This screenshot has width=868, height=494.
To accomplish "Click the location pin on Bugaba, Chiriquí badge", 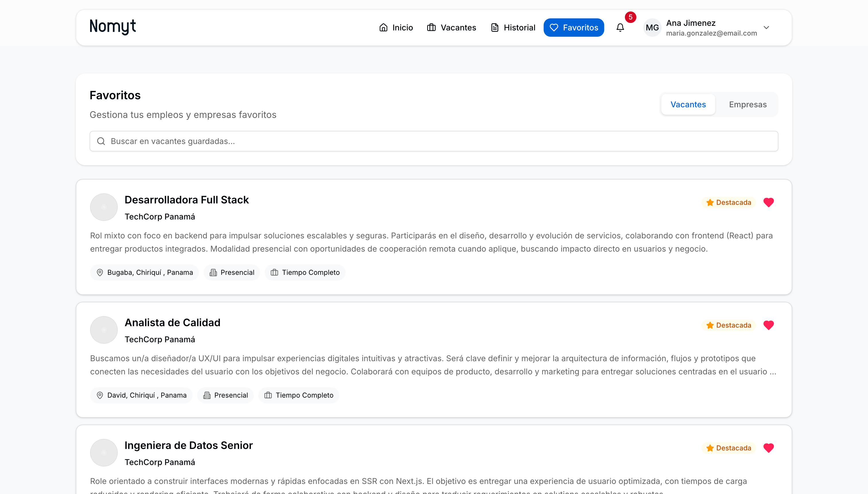I will (100, 273).
